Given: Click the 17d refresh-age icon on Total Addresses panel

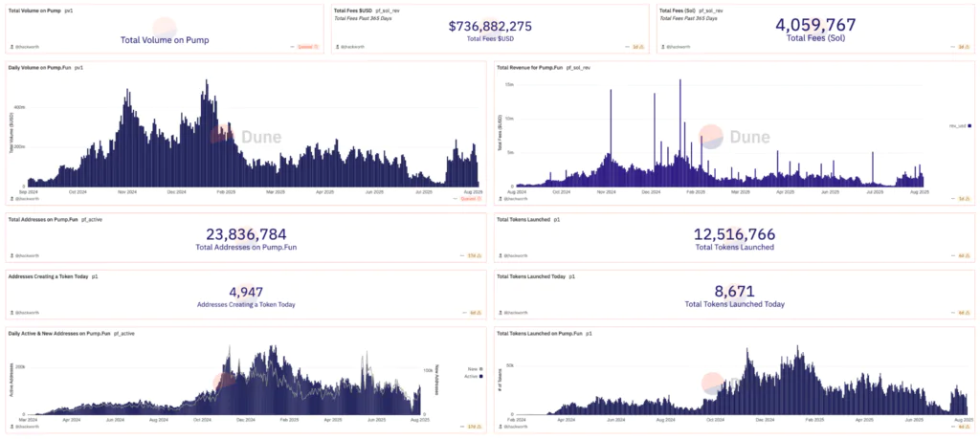Looking at the screenshot, I should [x=473, y=256].
